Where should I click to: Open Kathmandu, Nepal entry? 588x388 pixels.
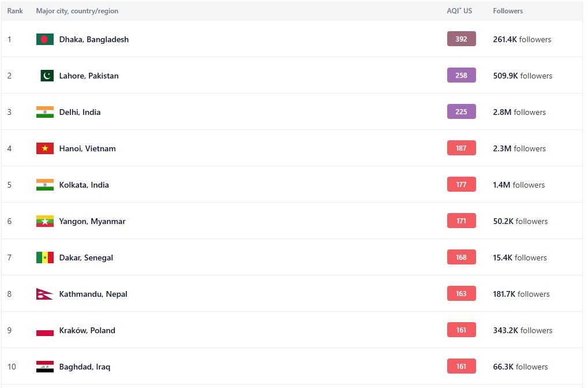[93, 294]
